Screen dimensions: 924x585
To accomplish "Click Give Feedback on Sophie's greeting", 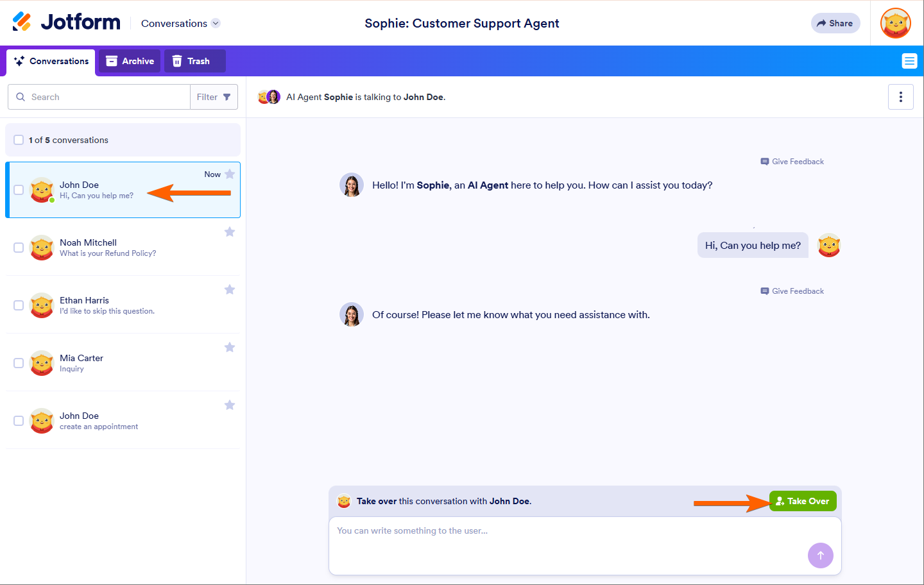I will coord(792,162).
